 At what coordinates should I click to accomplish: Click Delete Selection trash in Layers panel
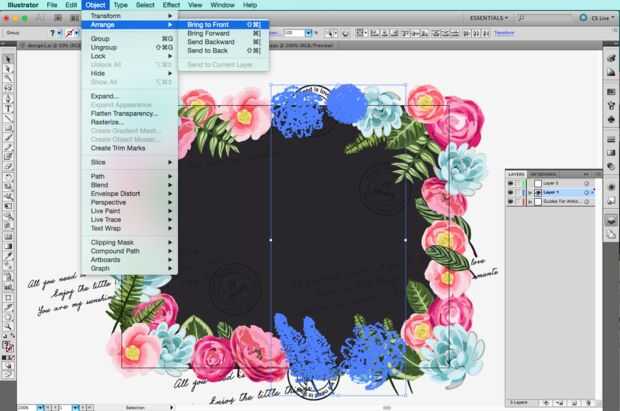(588, 403)
